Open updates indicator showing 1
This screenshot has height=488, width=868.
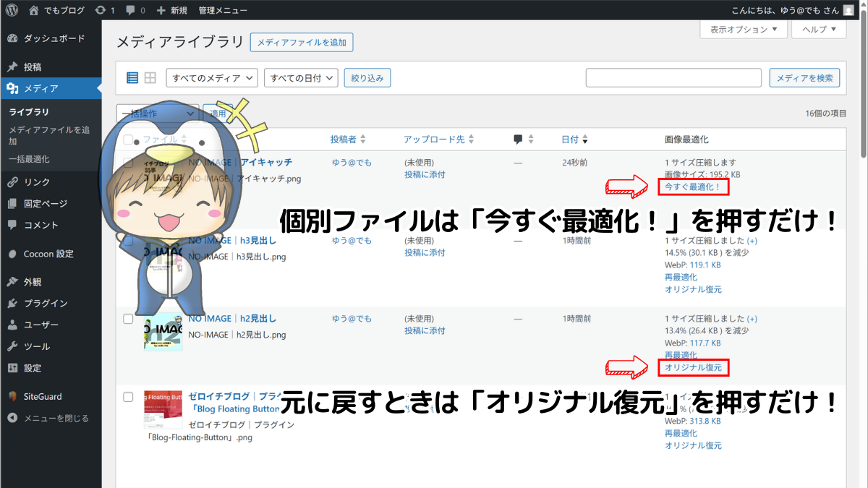pos(101,10)
